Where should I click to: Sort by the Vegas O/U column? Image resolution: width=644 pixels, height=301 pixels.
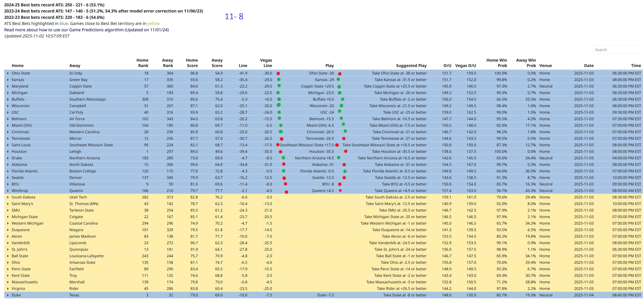(x=465, y=65)
